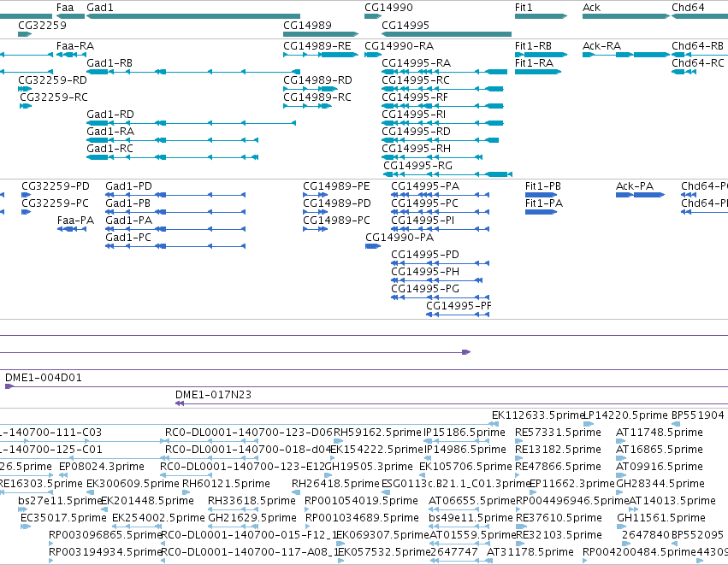Select the Chd64 gene label

[x=688, y=8]
